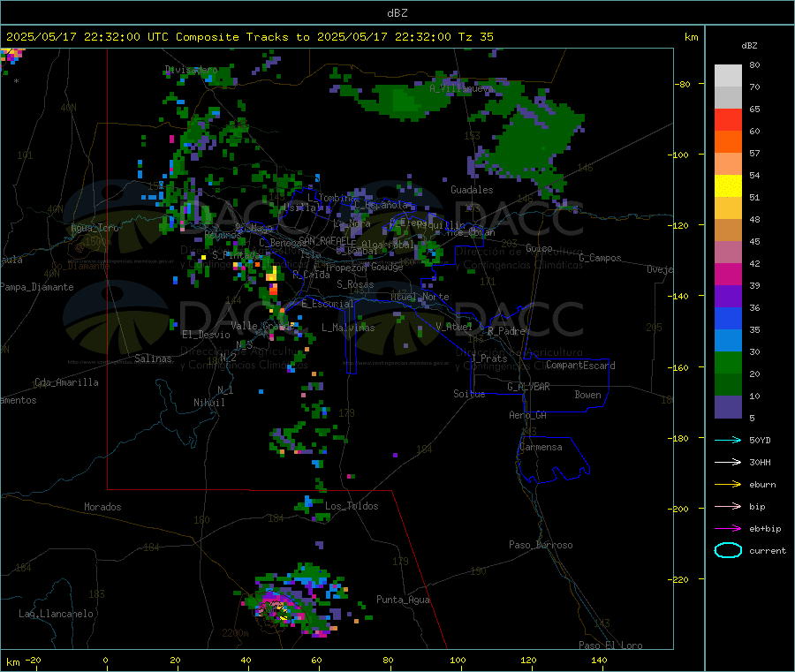
Task: Click the Carmensa location label
Action: 541,447
